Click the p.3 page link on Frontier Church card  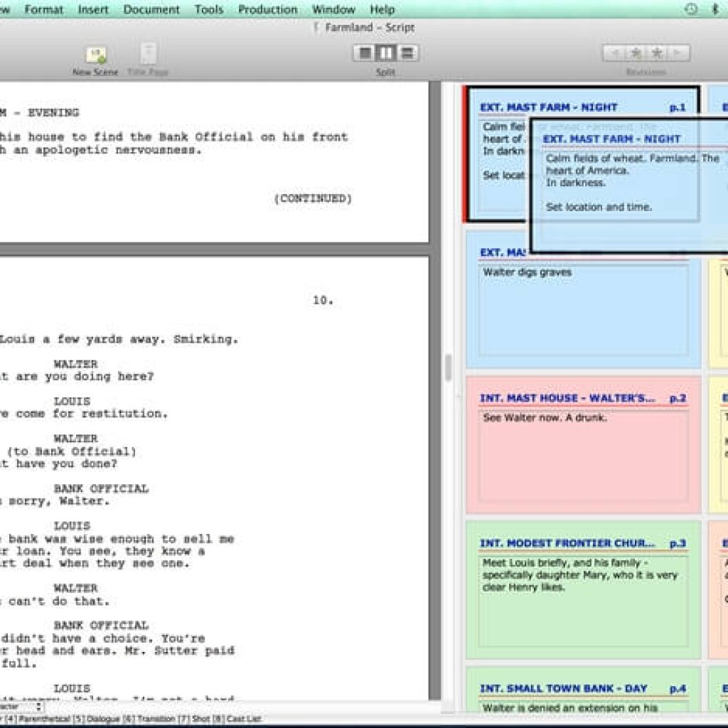tap(678, 544)
